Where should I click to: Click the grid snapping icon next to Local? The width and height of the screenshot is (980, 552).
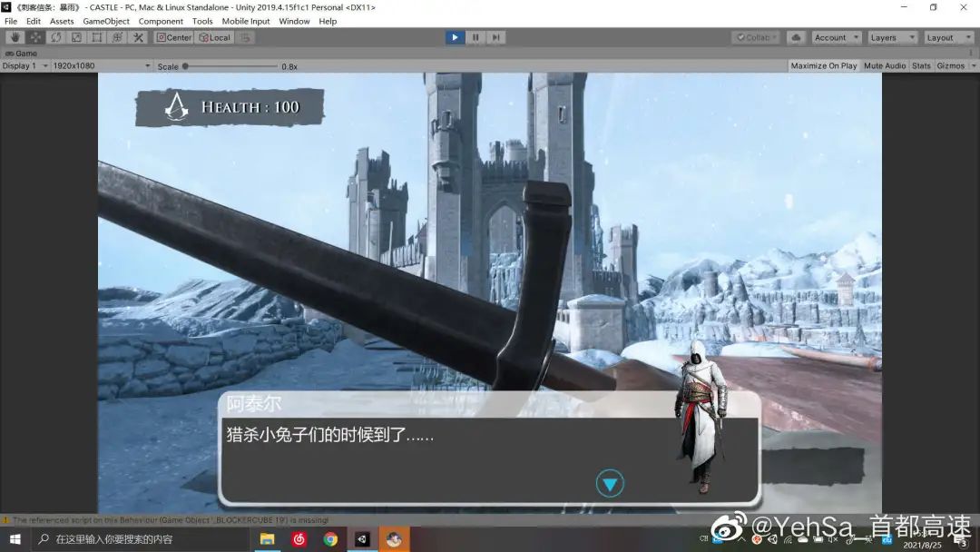coord(246,37)
